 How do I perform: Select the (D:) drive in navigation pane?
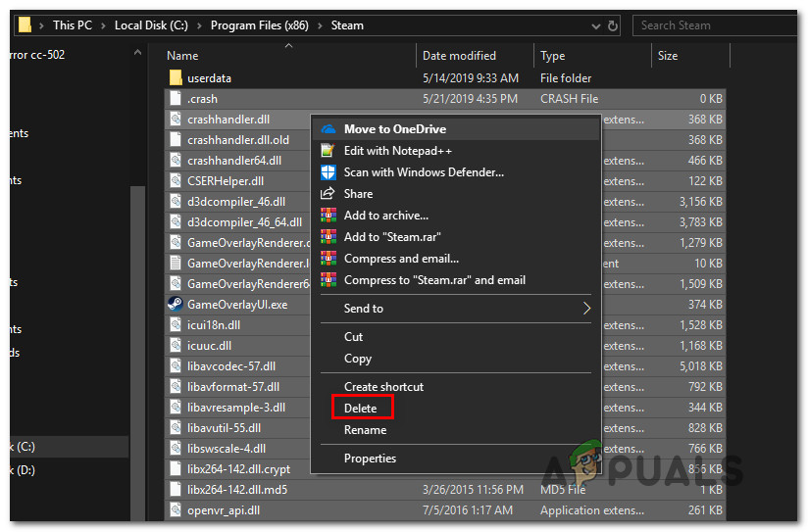pyautogui.click(x=69, y=470)
